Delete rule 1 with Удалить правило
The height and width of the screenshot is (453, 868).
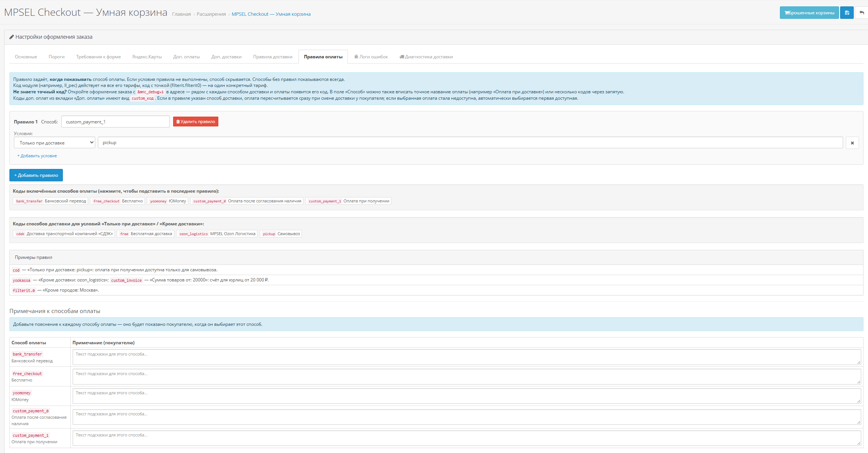click(x=196, y=122)
